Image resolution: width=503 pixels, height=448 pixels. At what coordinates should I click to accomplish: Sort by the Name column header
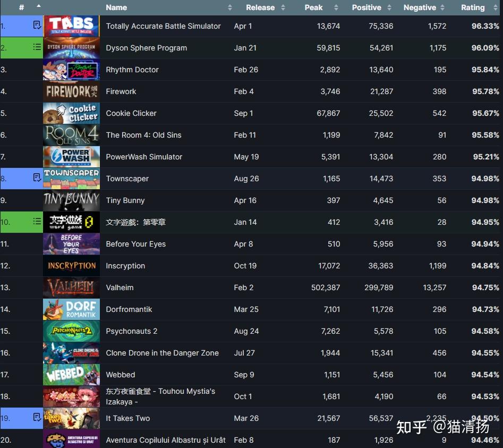[x=116, y=7]
